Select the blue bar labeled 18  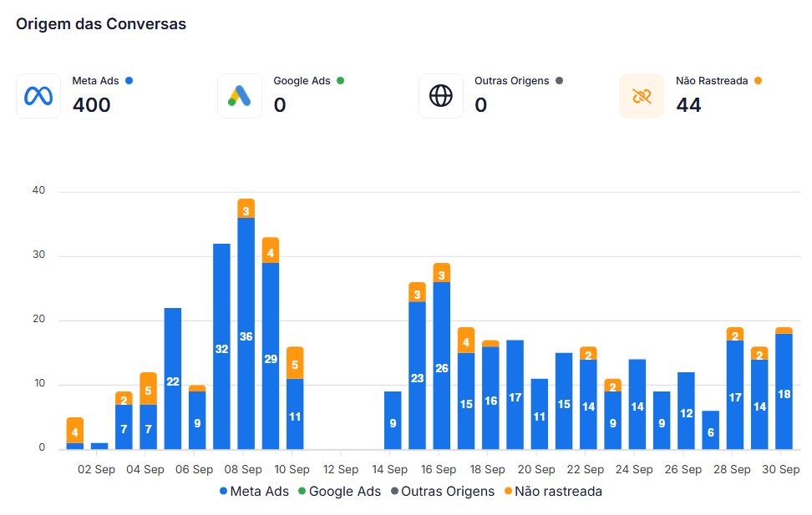[784, 391]
